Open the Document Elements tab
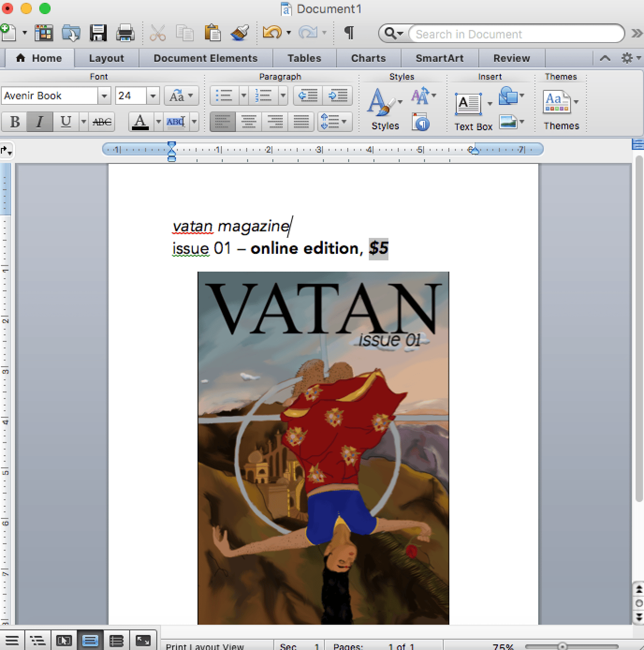Screen dimensions: 644x650 [205, 59]
